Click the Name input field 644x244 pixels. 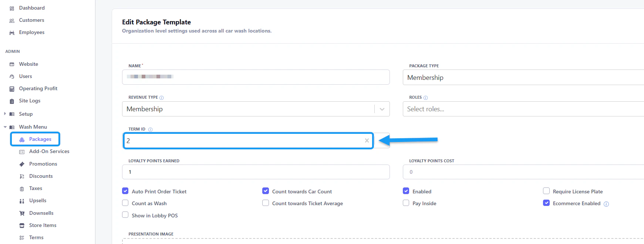(256, 77)
